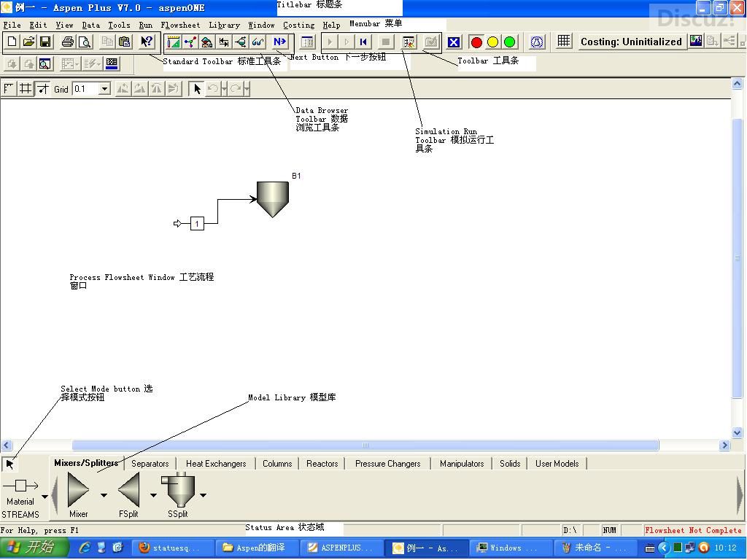Click the vertical scrollbar down arrow
The image size is (747, 560).
[x=737, y=433]
